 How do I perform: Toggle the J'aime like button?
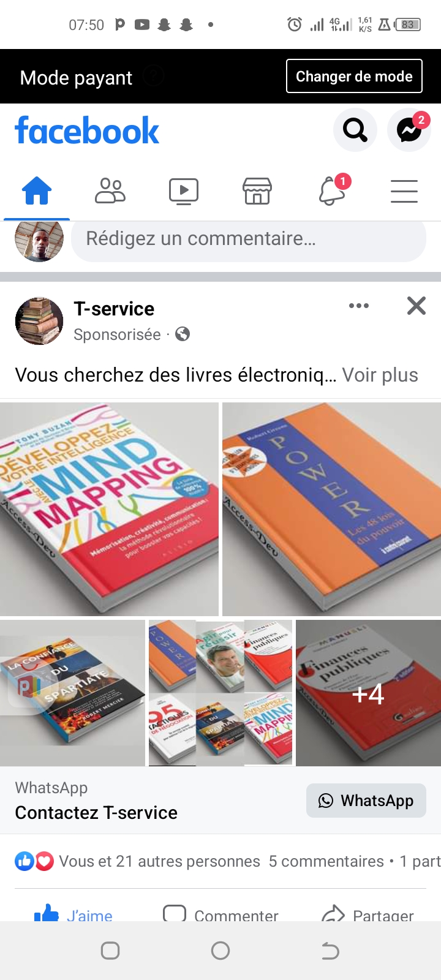pyautogui.click(x=73, y=914)
